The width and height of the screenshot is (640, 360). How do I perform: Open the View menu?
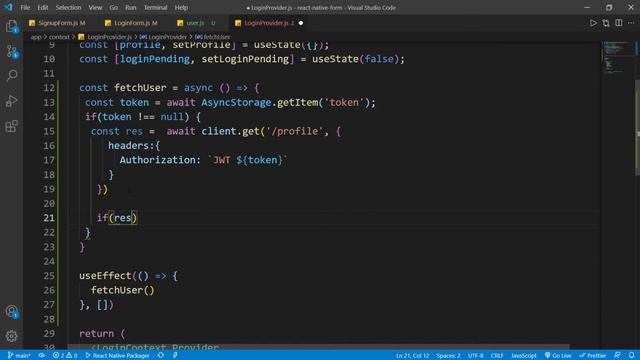click(x=95, y=7)
